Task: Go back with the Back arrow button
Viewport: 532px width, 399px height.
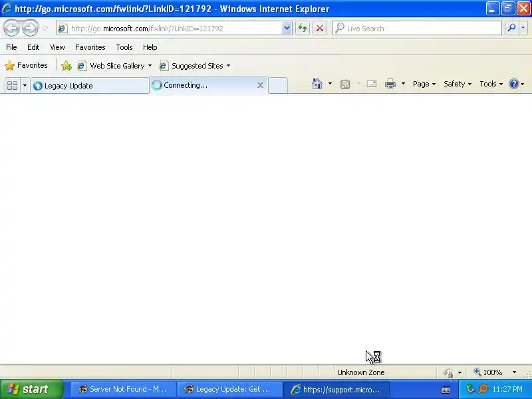Action: 11,29
